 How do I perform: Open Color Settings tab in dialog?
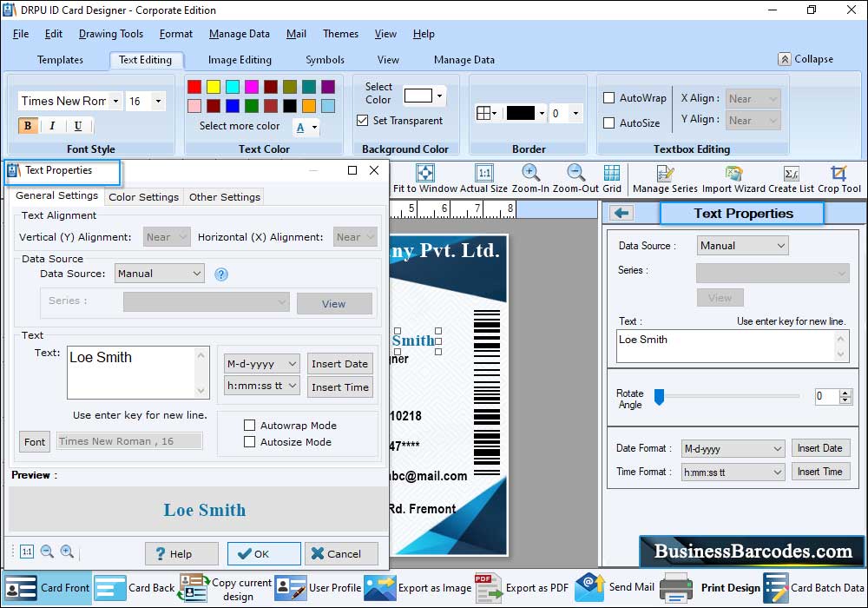pos(143,197)
